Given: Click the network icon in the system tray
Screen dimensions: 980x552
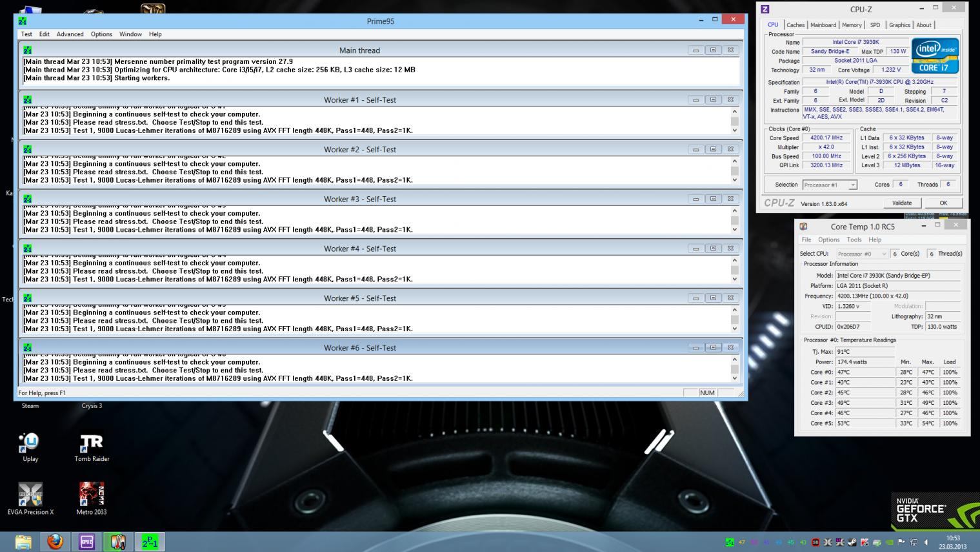Looking at the screenshot, I should pyautogui.click(x=914, y=542).
